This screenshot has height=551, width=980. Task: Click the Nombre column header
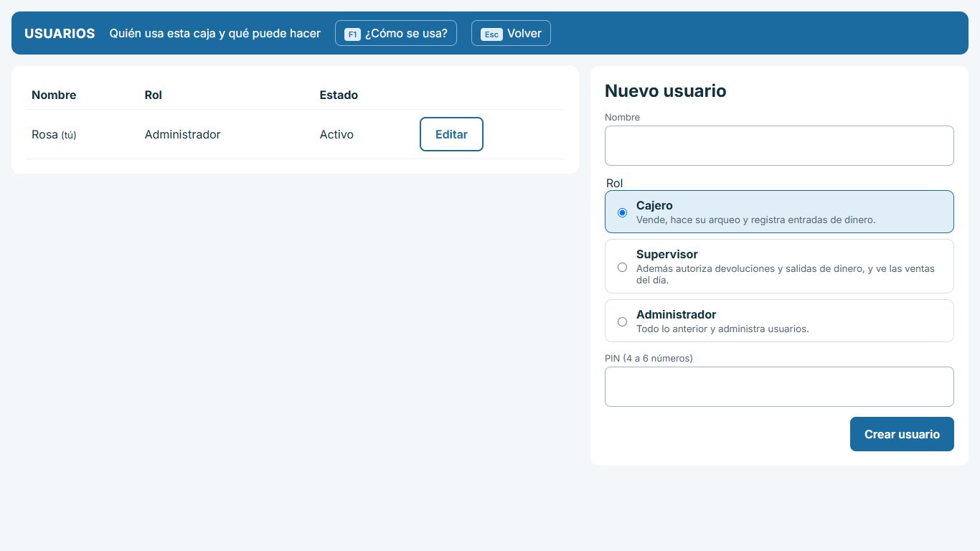[x=54, y=95]
